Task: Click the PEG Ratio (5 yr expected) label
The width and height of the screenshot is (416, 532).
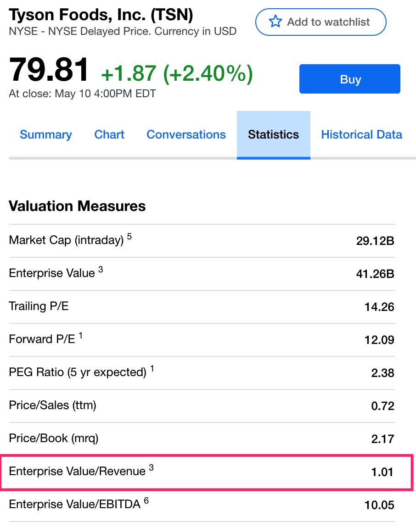Action: click(77, 372)
